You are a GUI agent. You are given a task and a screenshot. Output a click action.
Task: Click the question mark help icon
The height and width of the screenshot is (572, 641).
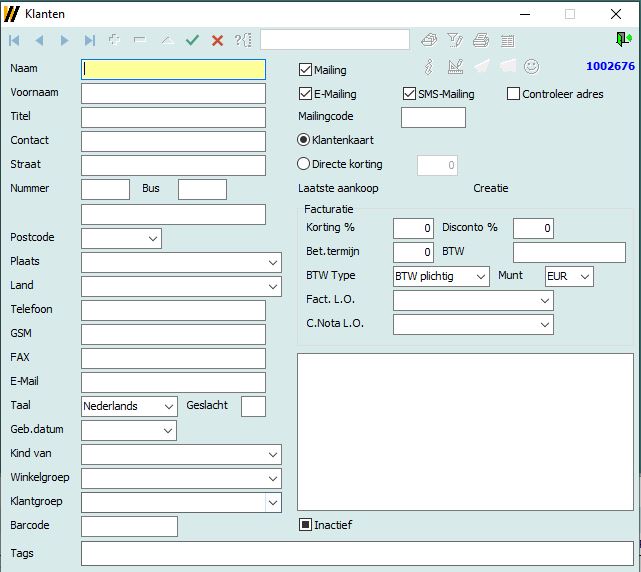(x=243, y=40)
